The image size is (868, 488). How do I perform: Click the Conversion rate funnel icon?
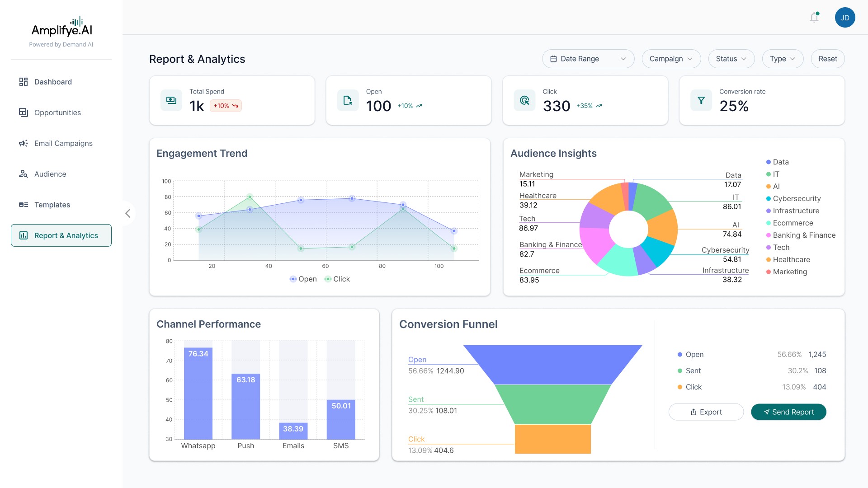click(701, 100)
